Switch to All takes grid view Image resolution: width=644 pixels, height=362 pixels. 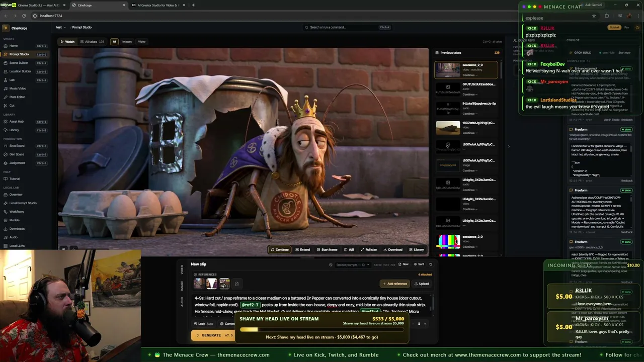tap(92, 42)
